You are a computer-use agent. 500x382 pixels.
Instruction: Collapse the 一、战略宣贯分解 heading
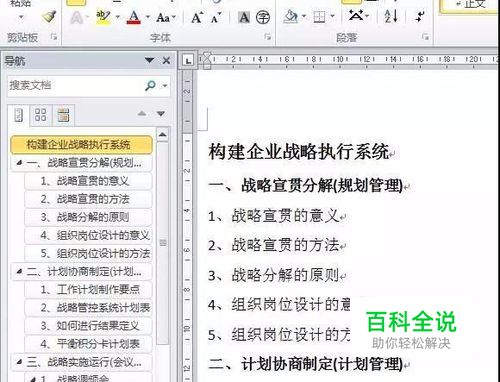[20, 163]
